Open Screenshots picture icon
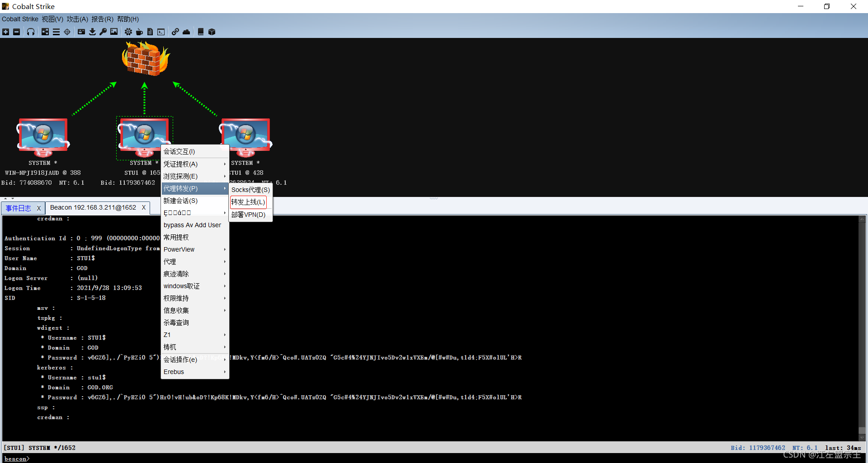 pos(114,32)
